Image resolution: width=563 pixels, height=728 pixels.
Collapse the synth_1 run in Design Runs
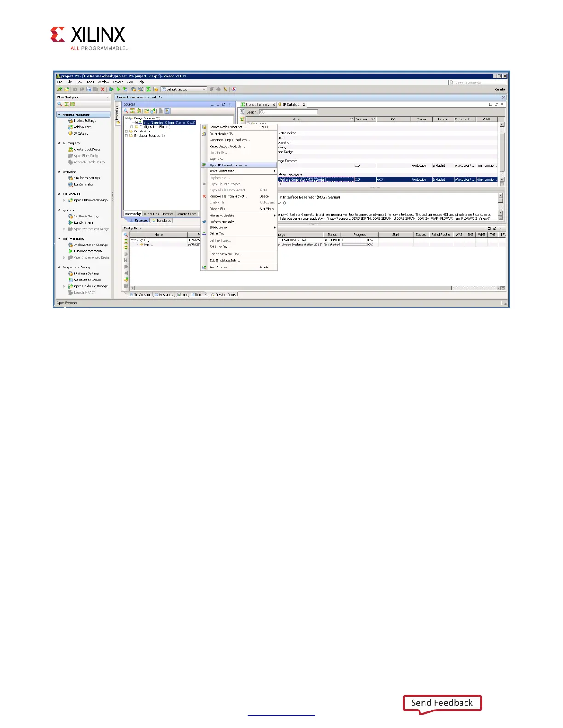132,240
